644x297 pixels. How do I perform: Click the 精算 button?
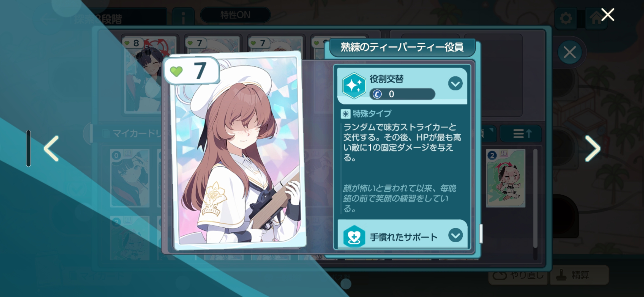click(579, 275)
